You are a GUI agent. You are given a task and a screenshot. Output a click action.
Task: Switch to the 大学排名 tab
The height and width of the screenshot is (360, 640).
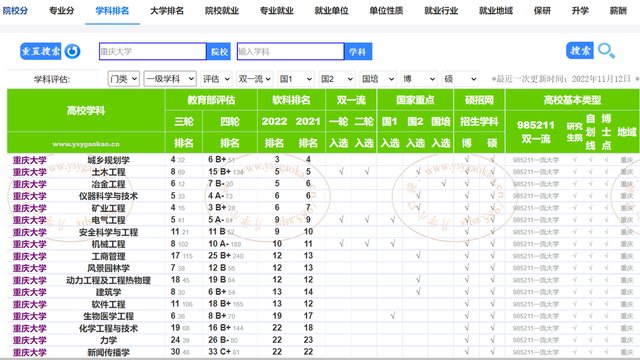point(167,11)
